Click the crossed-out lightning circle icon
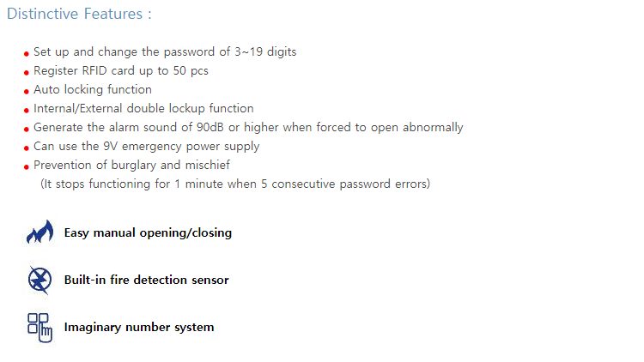 coord(39,280)
